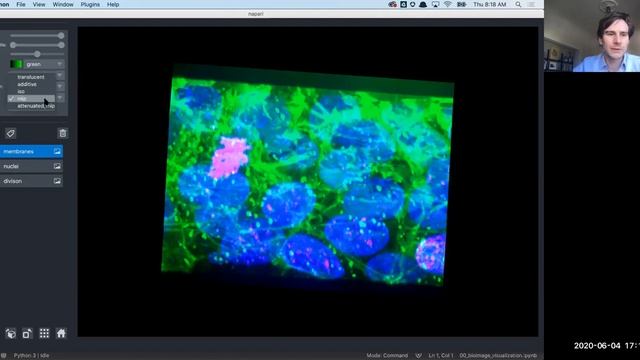This screenshot has height=360, width=640.
Task: Click 'Ln 1, Col 1' status text
Action: [441, 356]
